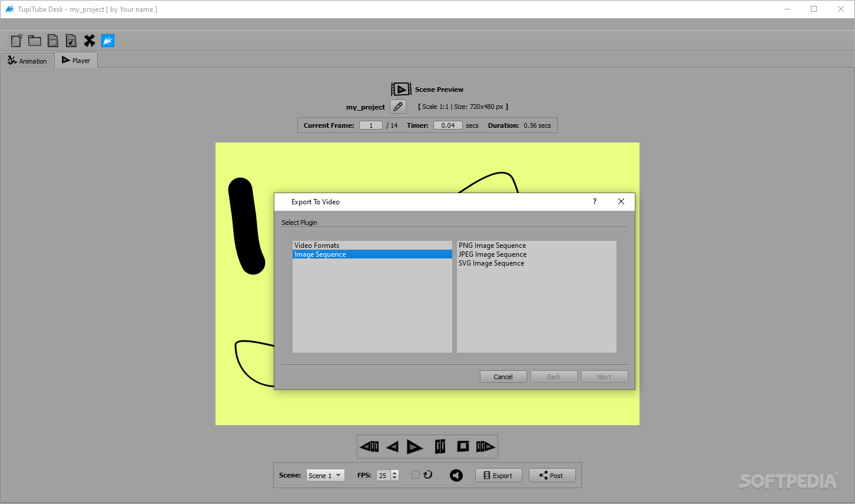The width and height of the screenshot is (855, 504).
Task: Click the close project X toolbar icon
Action: tap(90, 40)
